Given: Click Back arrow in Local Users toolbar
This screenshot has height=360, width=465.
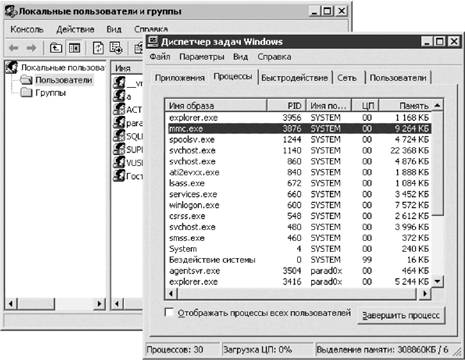Looking at the screenshot, I should click(x=14, y=48).
